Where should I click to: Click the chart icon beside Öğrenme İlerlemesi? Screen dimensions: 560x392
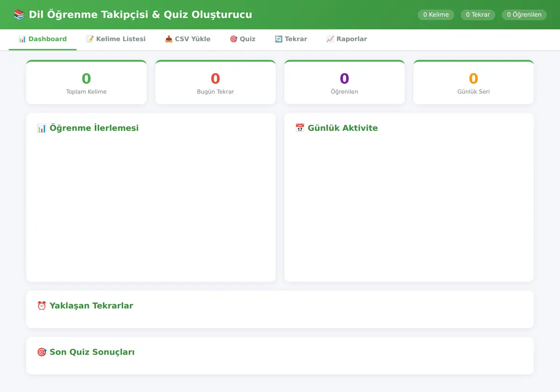(42, 128)
